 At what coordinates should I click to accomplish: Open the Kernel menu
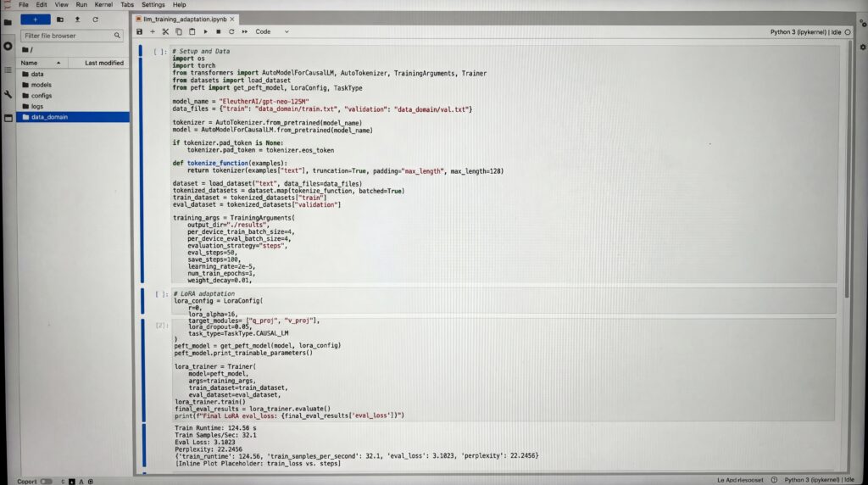(x=103, y=4)
